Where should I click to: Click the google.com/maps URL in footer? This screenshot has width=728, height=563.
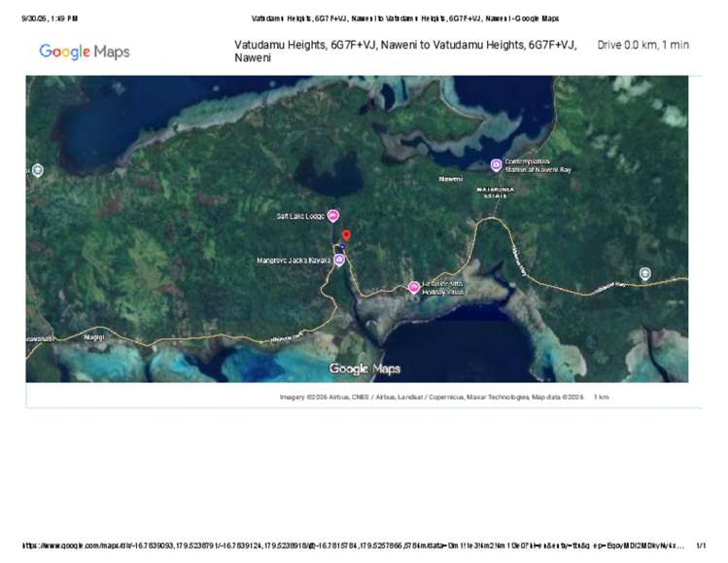[x=354, y=545]
